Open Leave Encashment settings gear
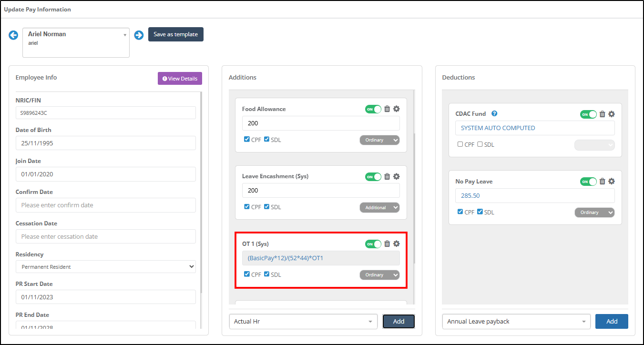The image size is (644, 345). tap(396, 176)
